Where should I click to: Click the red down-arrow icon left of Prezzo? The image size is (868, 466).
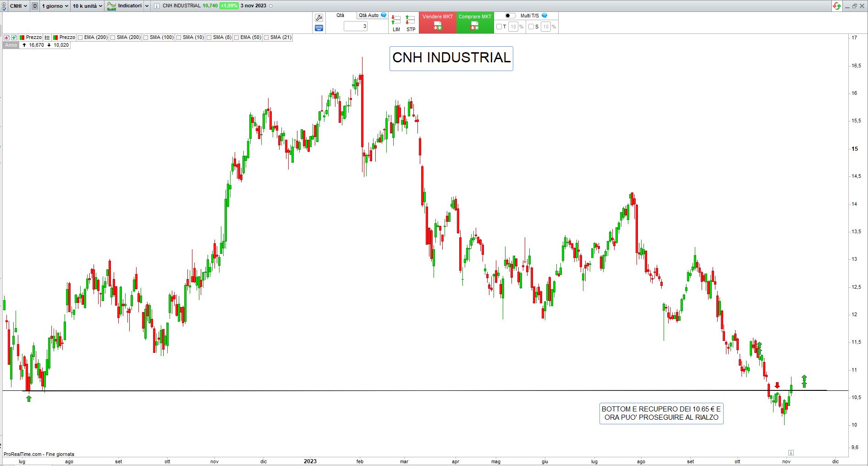coord(6,38)
